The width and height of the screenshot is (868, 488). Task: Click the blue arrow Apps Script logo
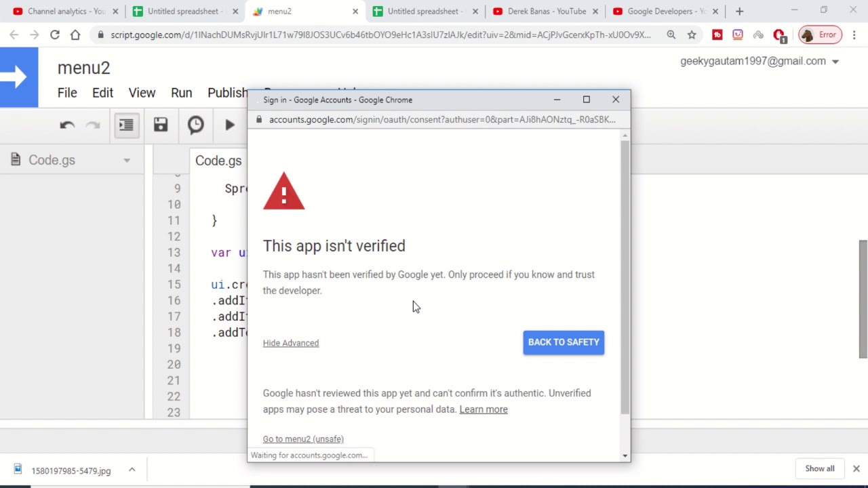pyautogui.click(x=19, y=77)
